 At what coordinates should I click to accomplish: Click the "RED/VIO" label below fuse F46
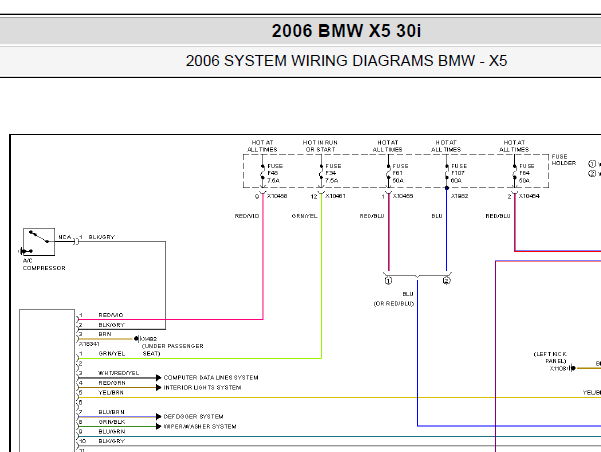pos(247,216)
